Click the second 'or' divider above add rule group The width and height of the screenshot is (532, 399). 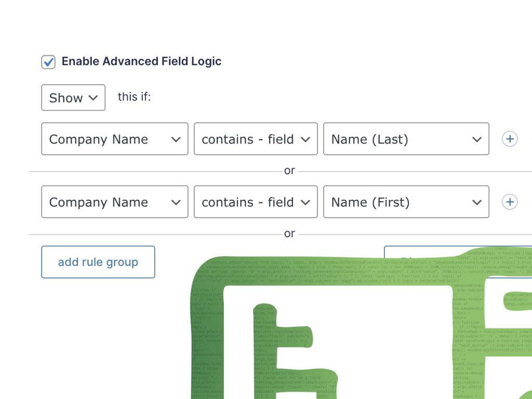click(289, 234)
